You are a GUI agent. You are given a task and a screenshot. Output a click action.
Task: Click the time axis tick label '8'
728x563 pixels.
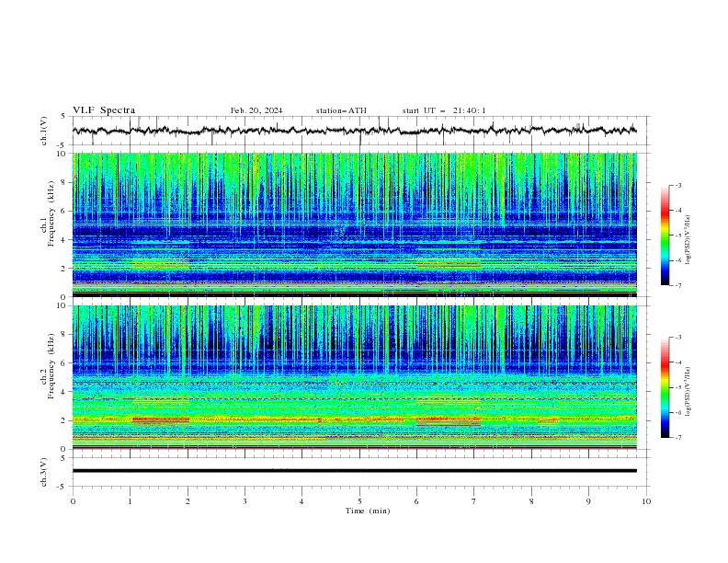[531, 501]
